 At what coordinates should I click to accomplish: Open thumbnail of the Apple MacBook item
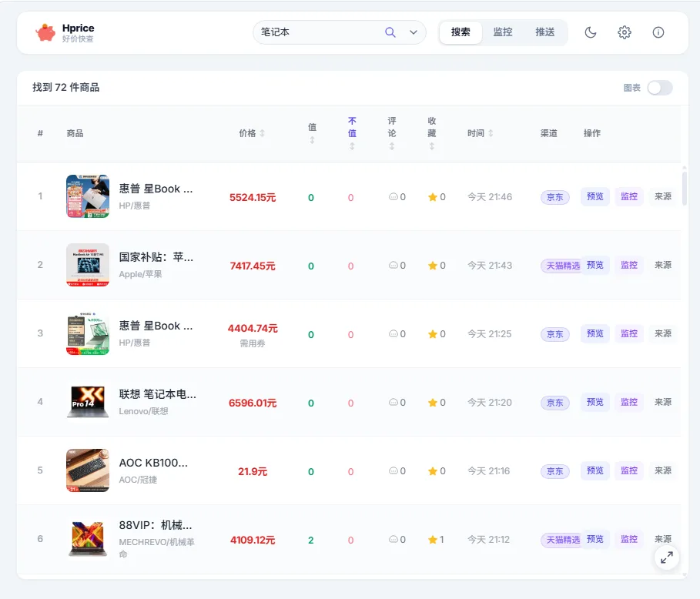tap(88, 265)
